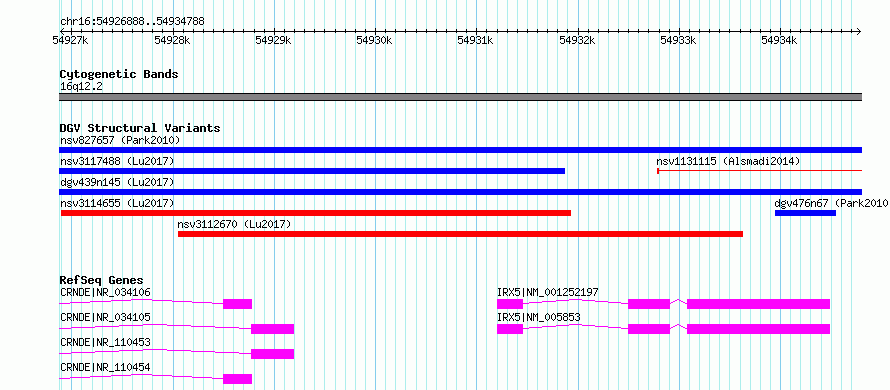Click the DGV Structural Variants track title
The image size is (890, 390).
click(140, 128)
